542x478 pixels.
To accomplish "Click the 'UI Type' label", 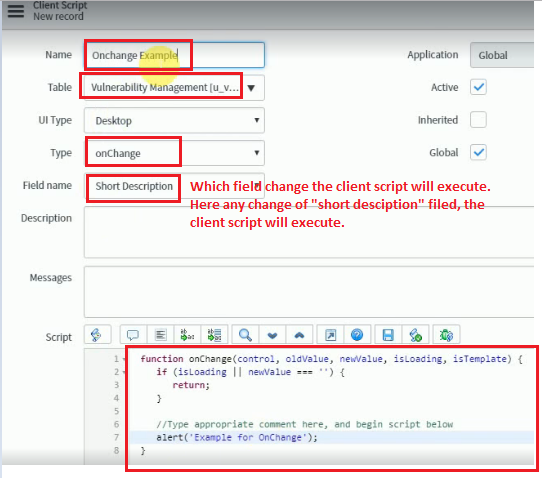I will tap(55, 120).
